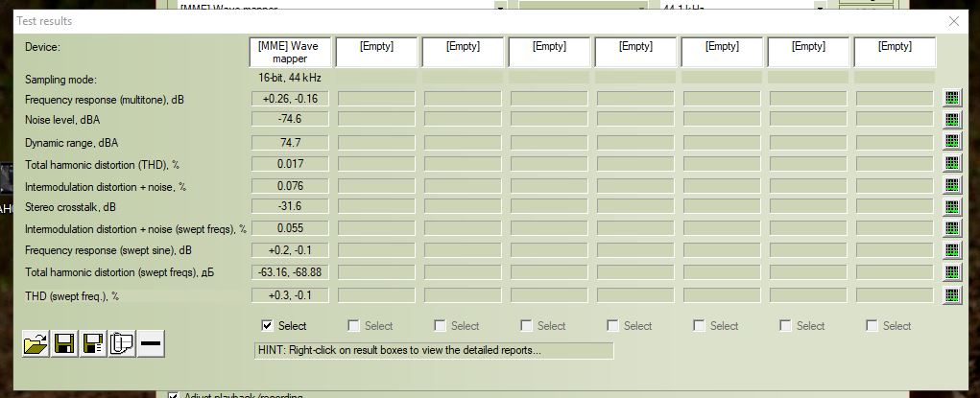Open graph for Frequency response (multitone) row
Viewport: 980px width, 398px height.
click(x=952, y=99)
